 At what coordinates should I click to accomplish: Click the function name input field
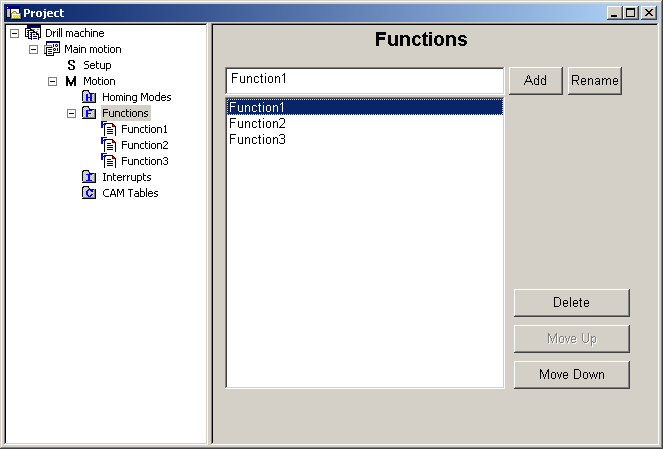tap(365, 80)
